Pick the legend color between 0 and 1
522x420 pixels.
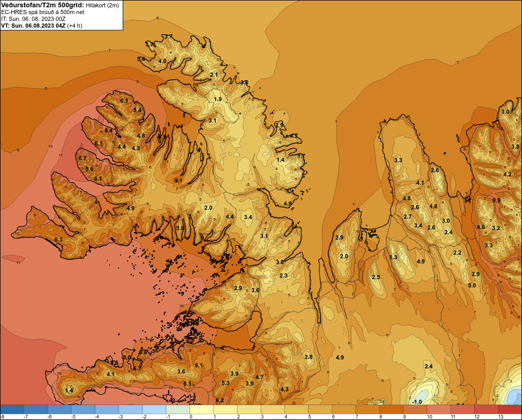point(201,410)
